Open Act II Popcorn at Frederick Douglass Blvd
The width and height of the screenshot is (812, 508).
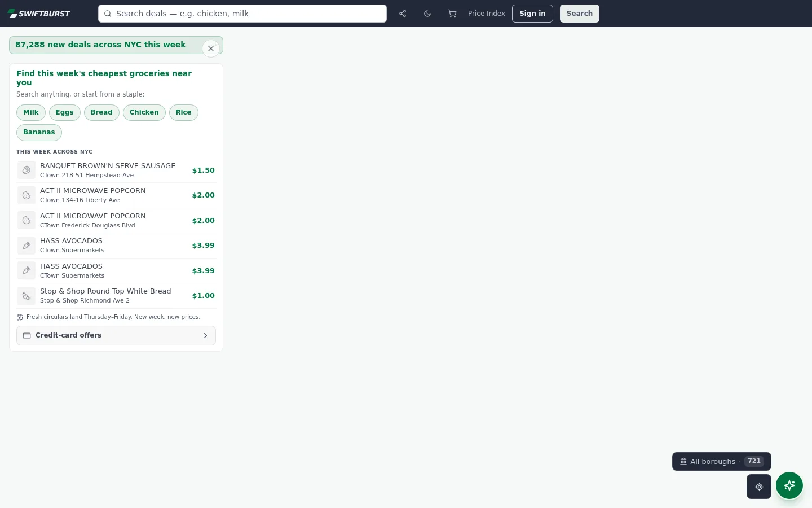click(116, 220)
